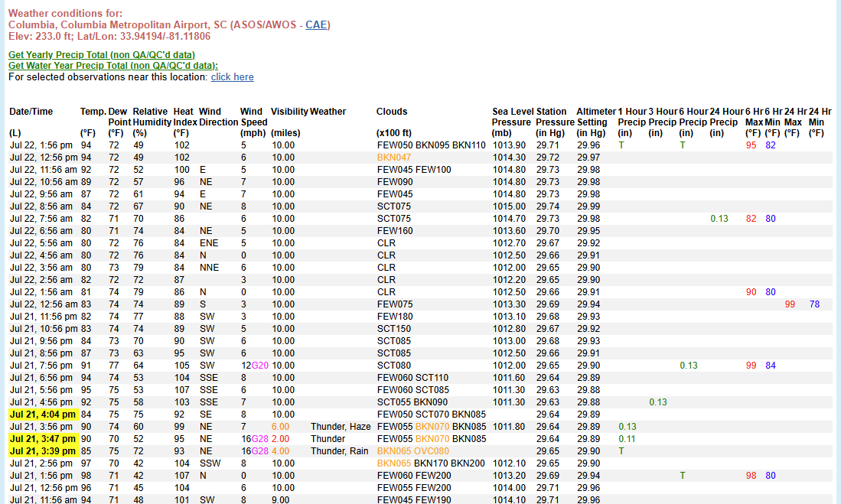Open Get Water Year Precip Total link
841x504 pixels.
[113, 66]
